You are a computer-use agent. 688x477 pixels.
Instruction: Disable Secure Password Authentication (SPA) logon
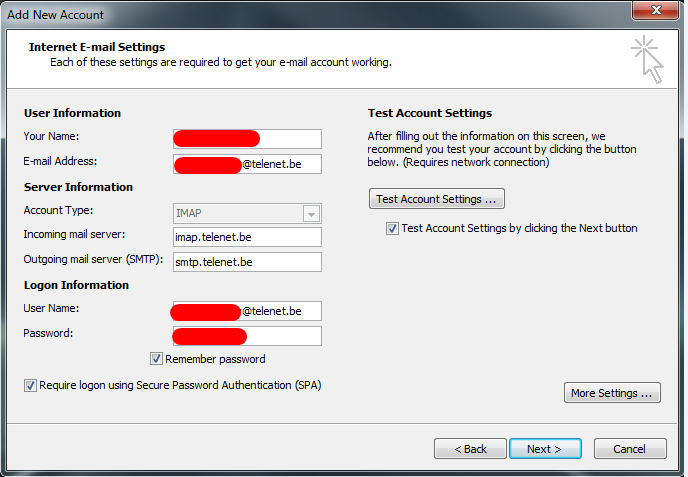(31, 385)
